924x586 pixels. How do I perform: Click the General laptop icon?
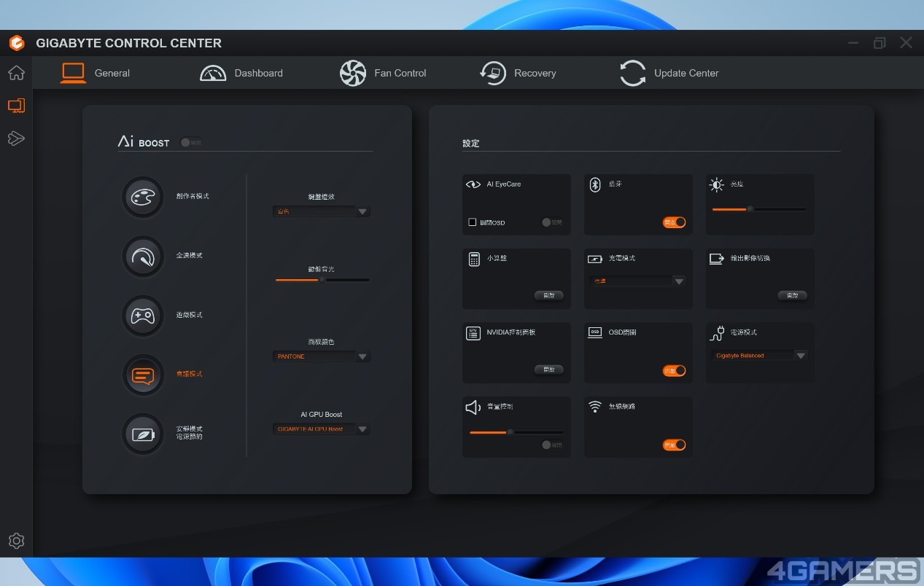(x=73, y=73)
